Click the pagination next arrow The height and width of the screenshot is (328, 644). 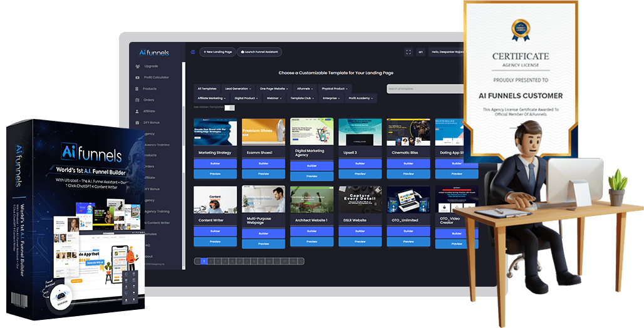point(301,261)
